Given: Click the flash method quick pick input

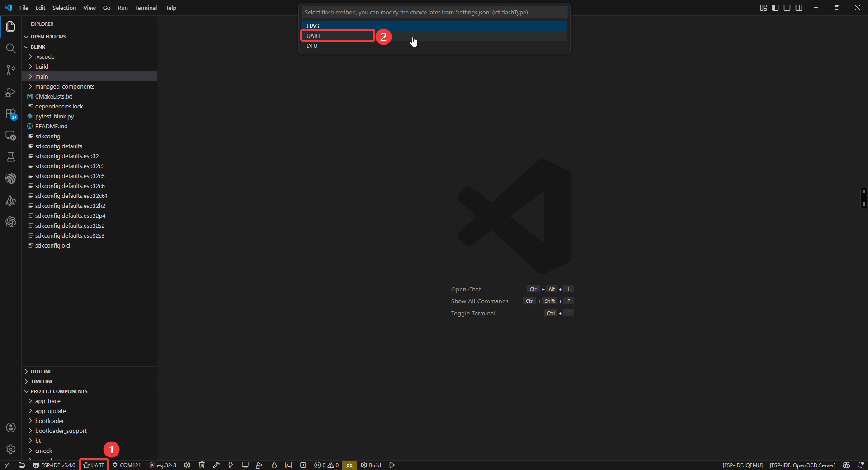Looking at the screenshot, I should 434,12.
